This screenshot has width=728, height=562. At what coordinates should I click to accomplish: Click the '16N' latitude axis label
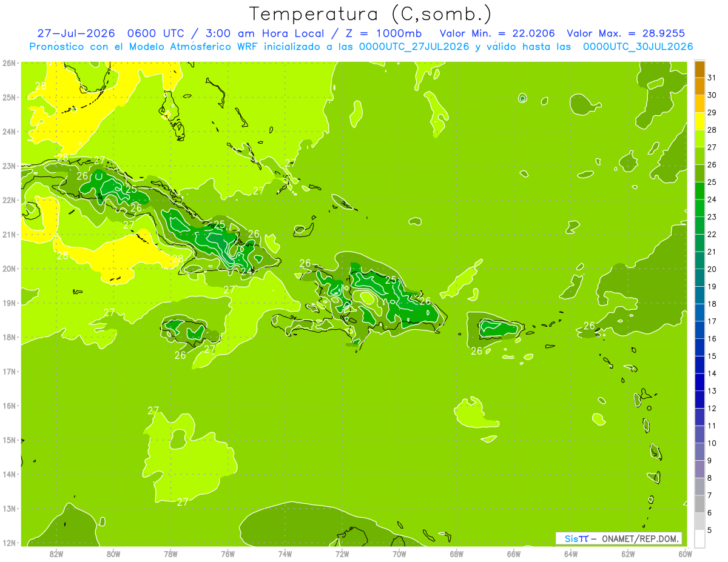pos(8,406)
